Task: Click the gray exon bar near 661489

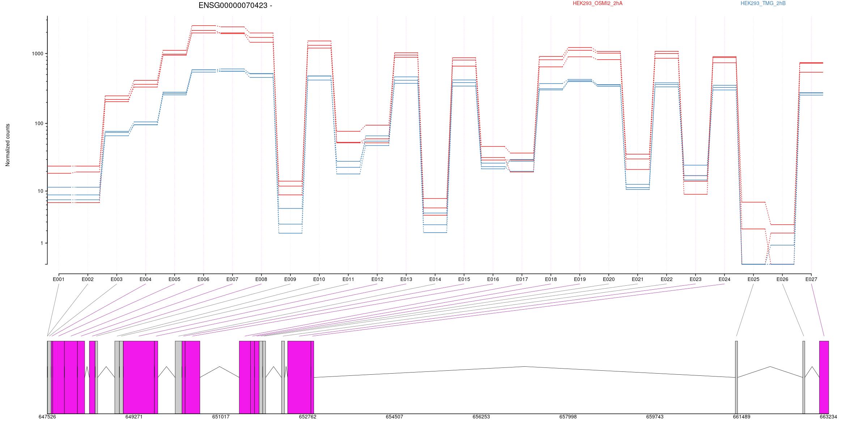Action: [x=736, y=377]
